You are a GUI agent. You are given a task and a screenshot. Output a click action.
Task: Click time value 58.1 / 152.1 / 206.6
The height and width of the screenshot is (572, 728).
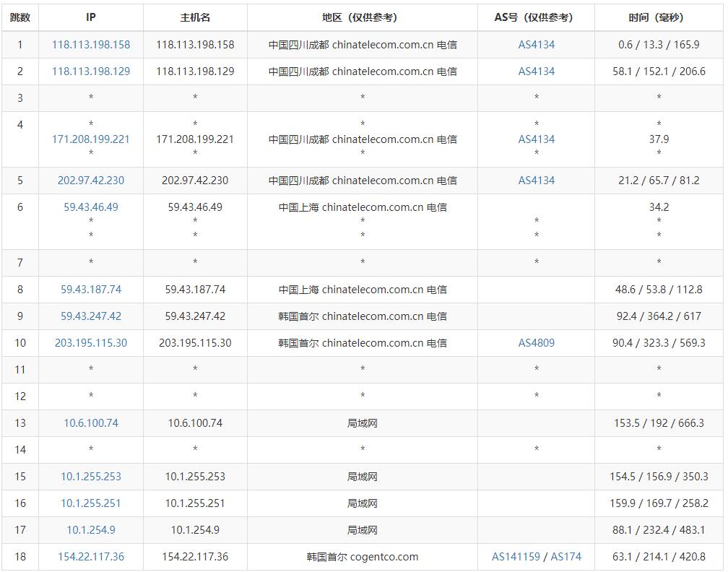(659, 71)
